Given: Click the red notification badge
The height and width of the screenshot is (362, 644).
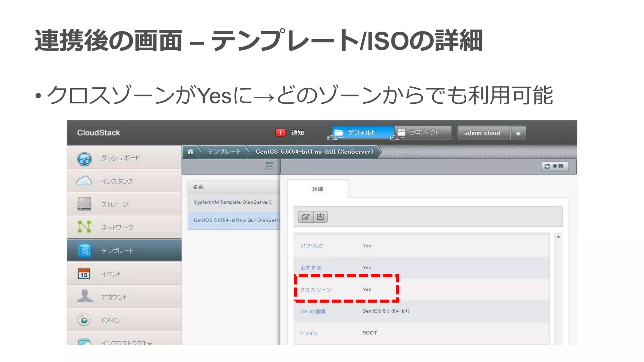Looking at the screenshot, I should click(x=280, y=133).
